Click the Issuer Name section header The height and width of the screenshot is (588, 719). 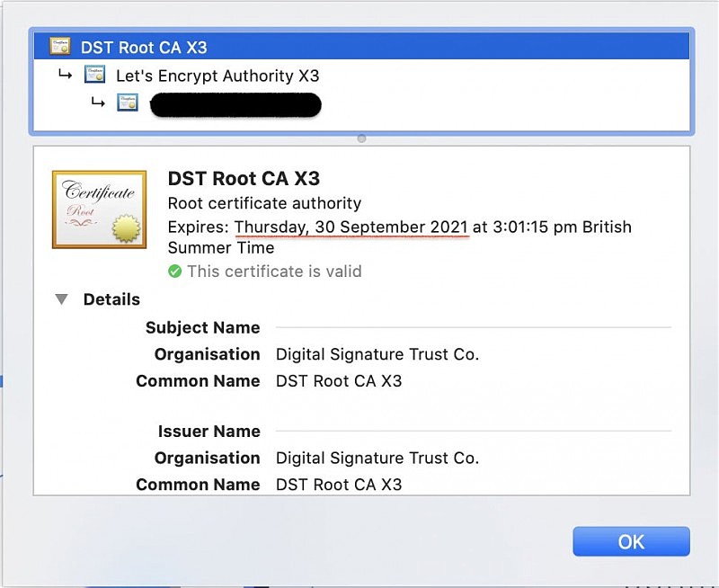pos(209,432)
